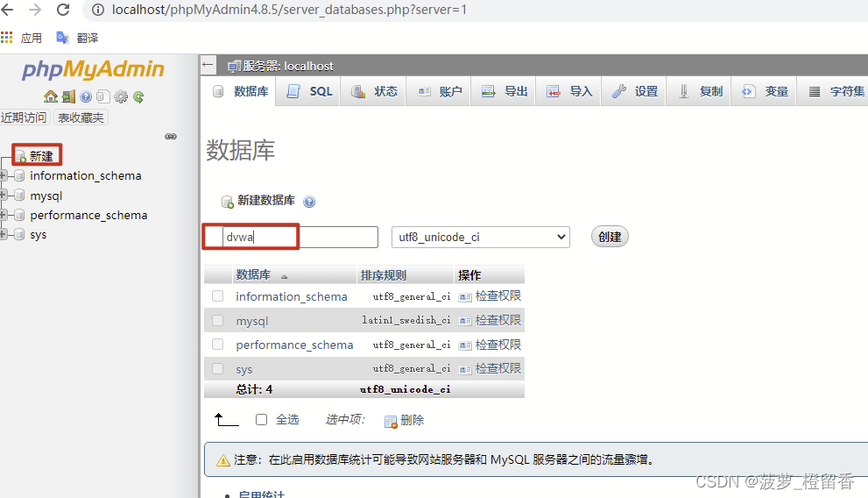Click 检查权限 link for sys row

pyautogui.click(x=498, y=368)
